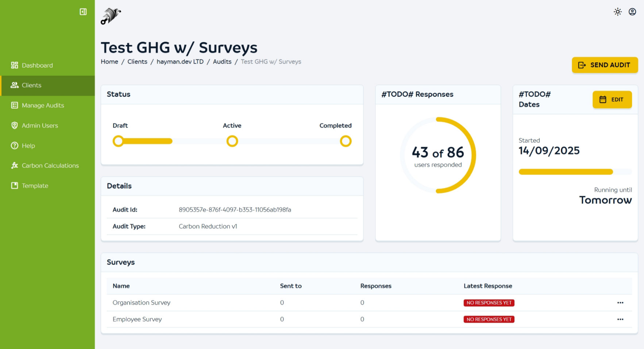Go to Manage Audits section
Viewport: 644px width, 349px height.
click(x=47, y=105)
